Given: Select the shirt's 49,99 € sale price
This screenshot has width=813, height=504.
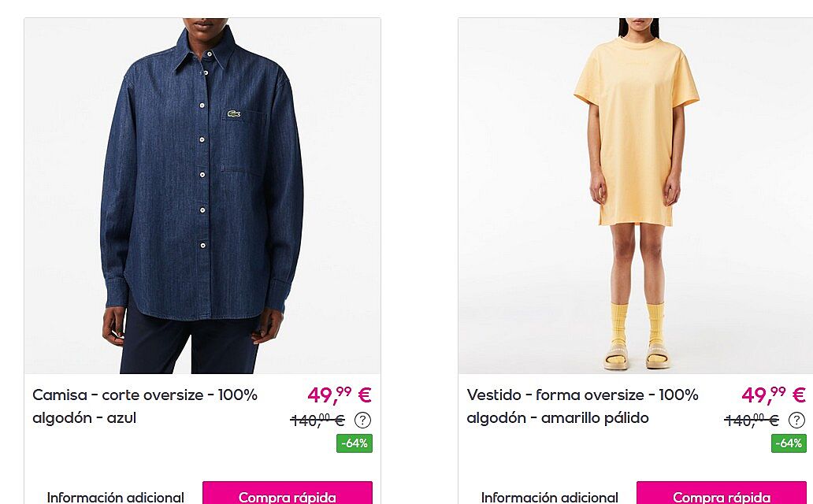Looking at the screenshot, I should pos(340,395).
